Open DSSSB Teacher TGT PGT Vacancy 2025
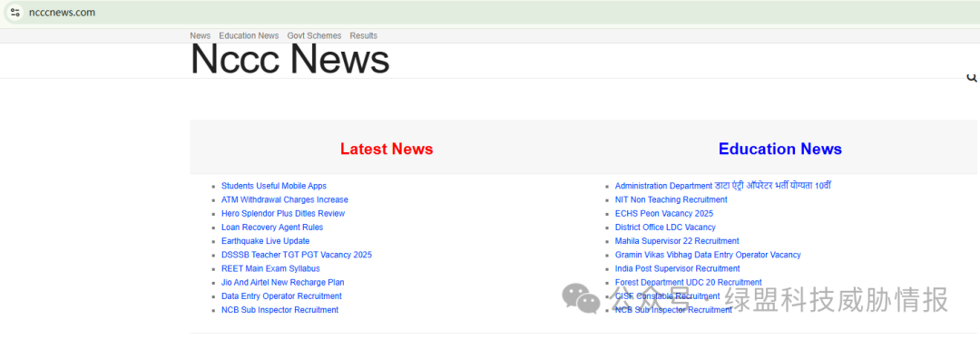The width and height of the screenshot is (980, 339). tap(296, 255)
